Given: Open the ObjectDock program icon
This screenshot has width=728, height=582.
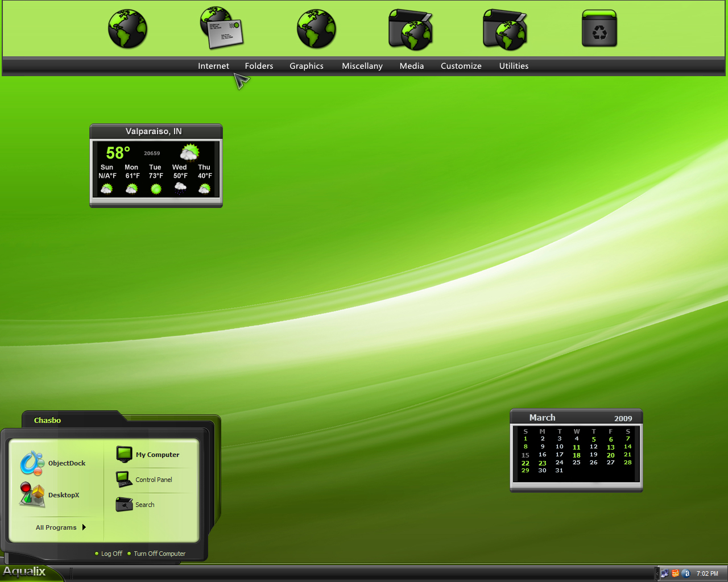Looking at the screenshot, I should [x=32, y=463].
